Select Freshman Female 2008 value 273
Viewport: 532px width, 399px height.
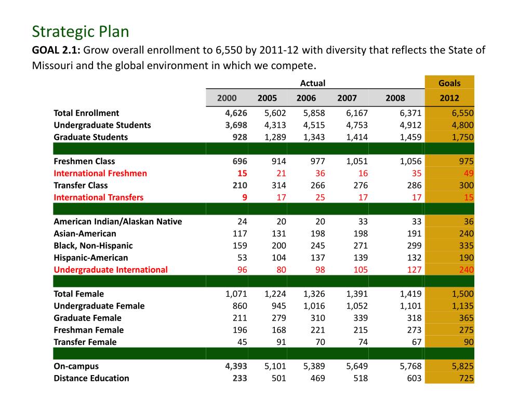(x=414, y=330)
